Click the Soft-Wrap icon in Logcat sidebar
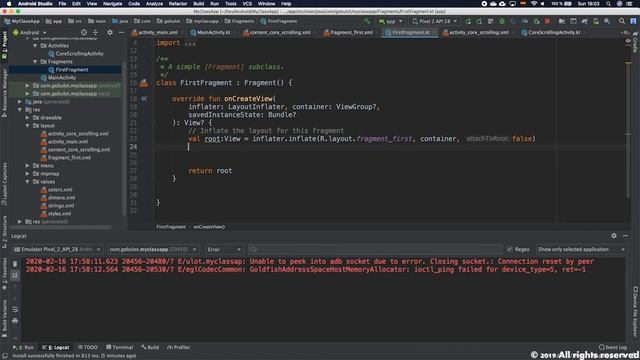Image resolution: width=640 pixels, height=360 pixels. (x=15, y=309)
